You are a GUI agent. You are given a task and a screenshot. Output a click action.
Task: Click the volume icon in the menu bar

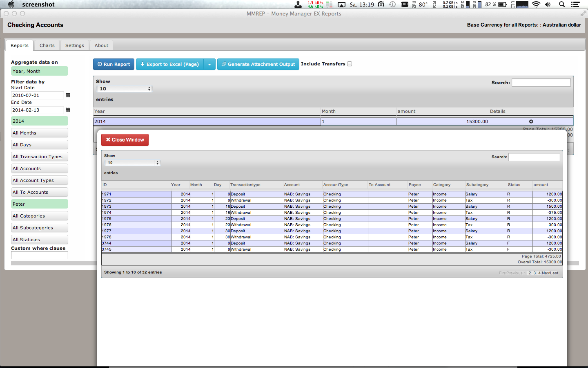point(548,4)
